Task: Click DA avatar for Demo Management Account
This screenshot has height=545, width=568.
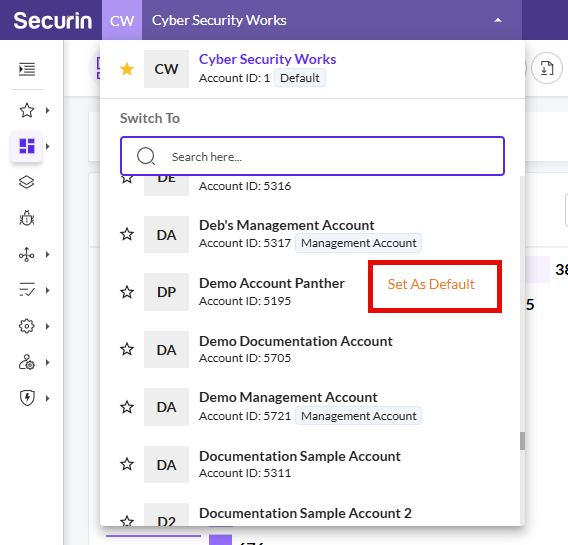Action: tap(166, 407)
